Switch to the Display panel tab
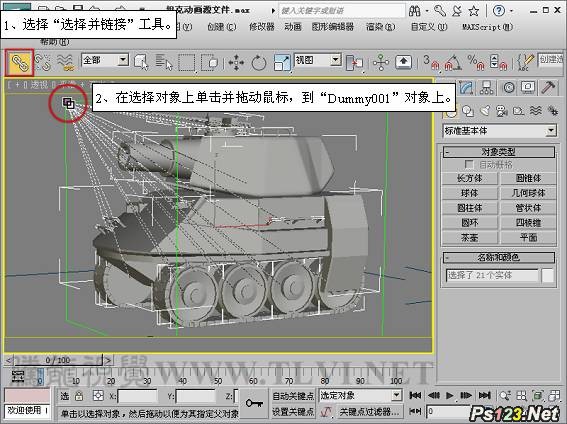Image resolution: width=567 pixels, height=424 pixels. click(528, 88)
